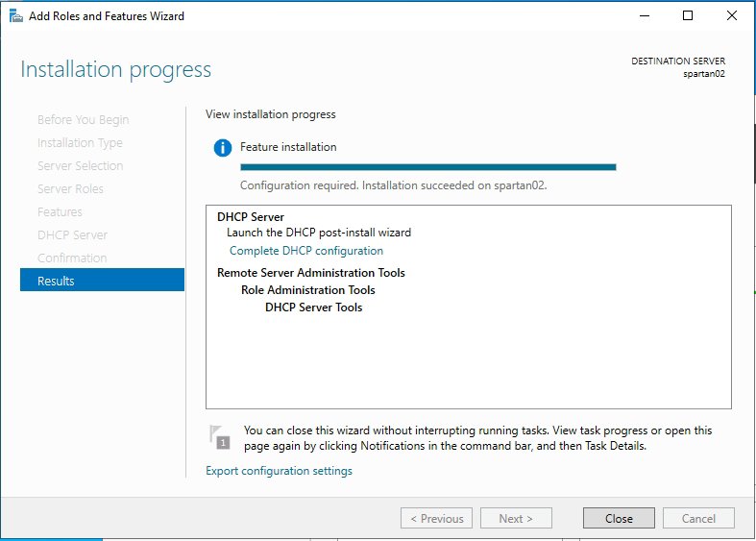This screenshot has height=541, width=756.
Task: Jump to the Confirmation step
Action: 72,258
